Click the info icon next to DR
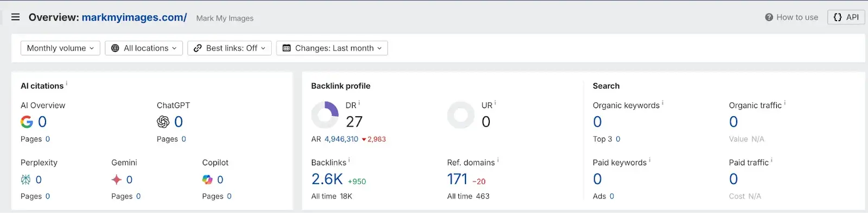The image size is (868, 213). tap(359, 103)
